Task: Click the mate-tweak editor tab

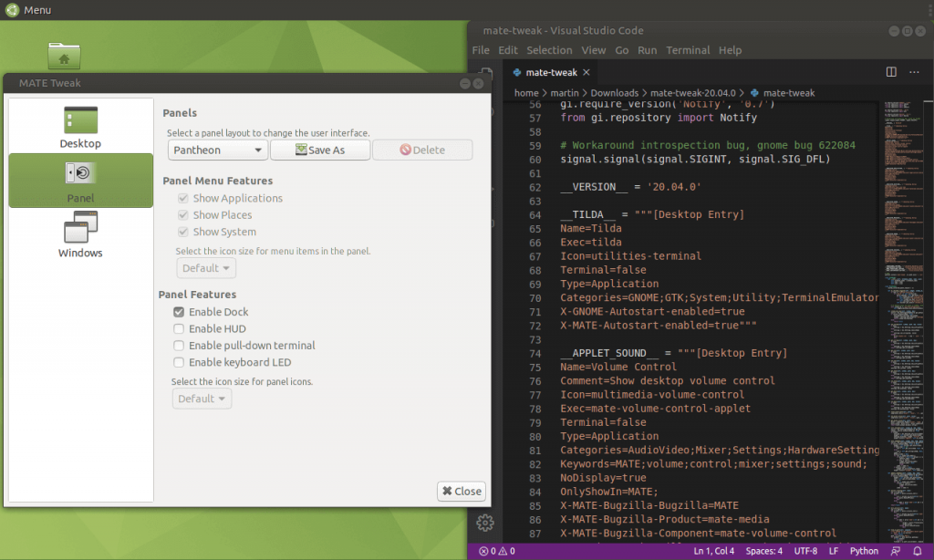Action: click(546, 71)
